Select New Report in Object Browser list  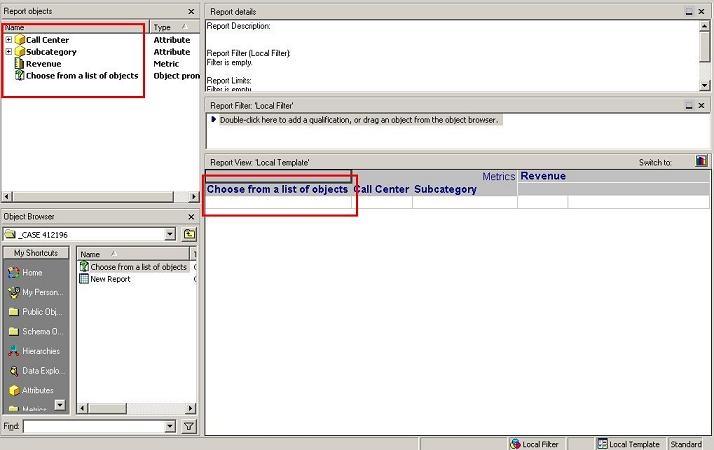110,279
